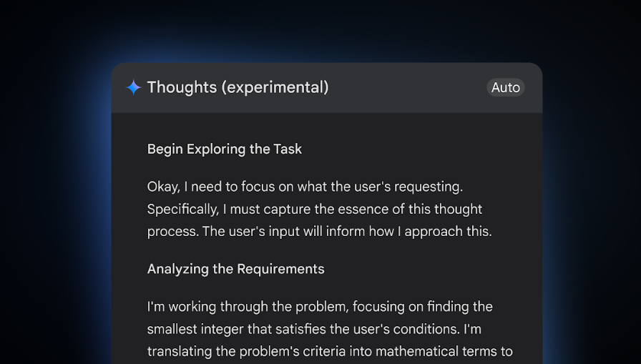Click the word "(experimental)" in the header
Screen dimensions: 641x364
tap(275, 88)
